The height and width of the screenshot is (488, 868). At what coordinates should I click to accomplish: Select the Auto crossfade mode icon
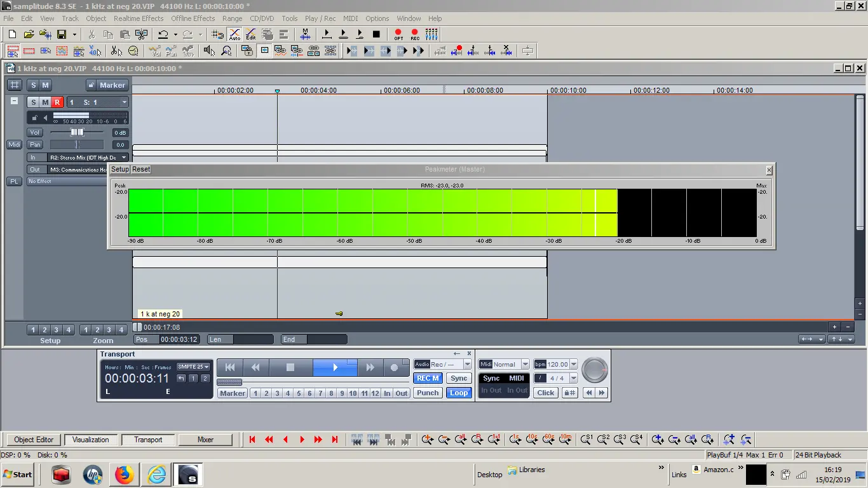(234, 34)
